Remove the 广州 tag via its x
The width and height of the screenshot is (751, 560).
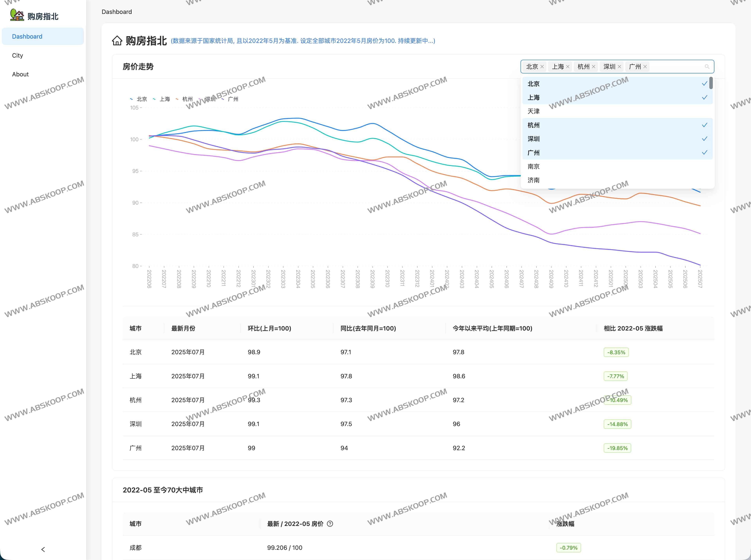[x=645, y=67]
